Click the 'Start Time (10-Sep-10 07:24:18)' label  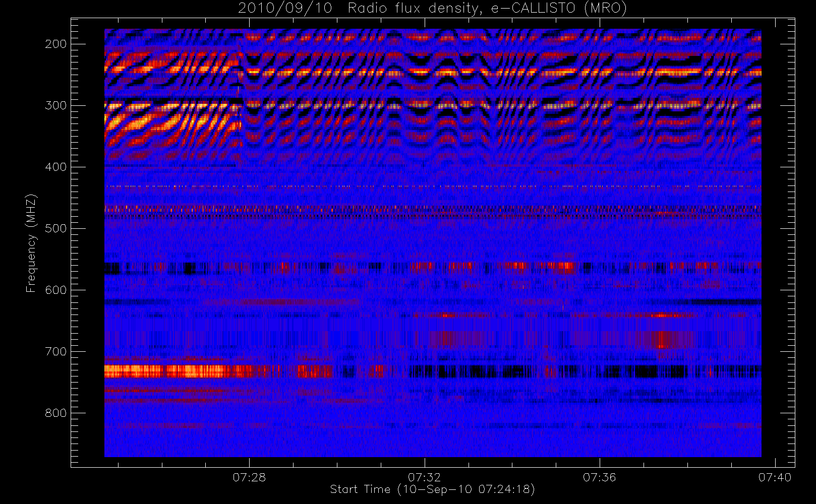coord(432,489)
